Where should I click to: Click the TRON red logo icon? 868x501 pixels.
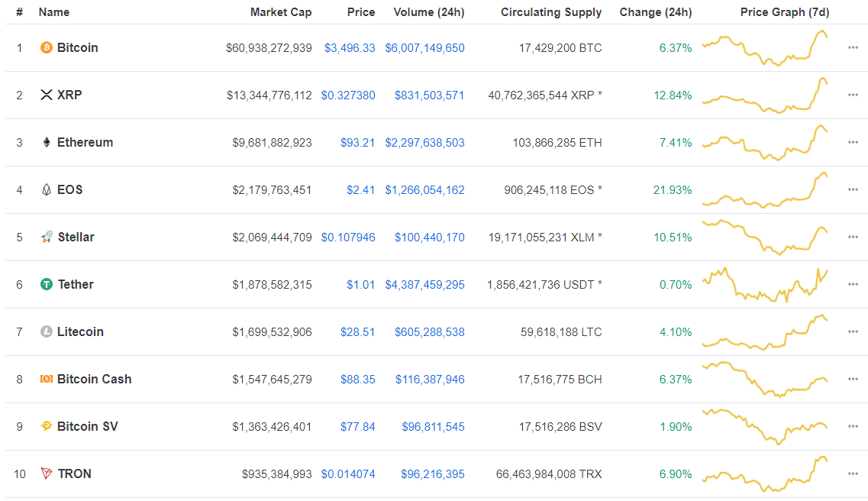click(47, 474)
